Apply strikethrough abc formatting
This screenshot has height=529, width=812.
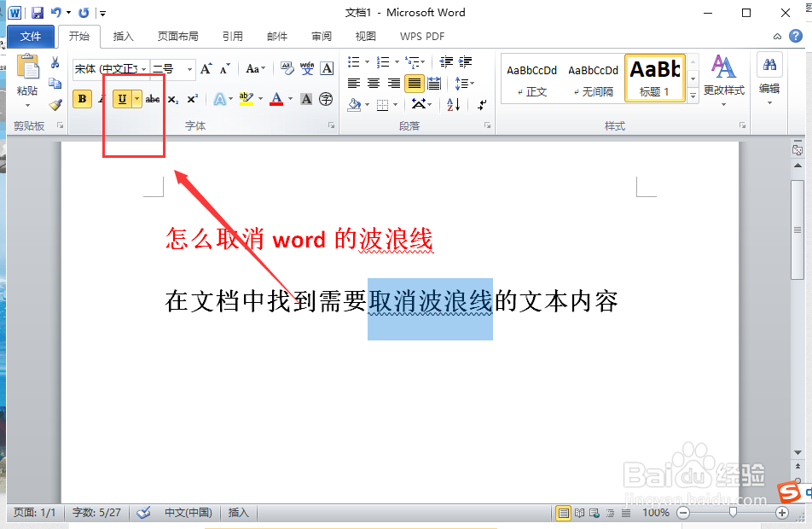coord(153,99)
